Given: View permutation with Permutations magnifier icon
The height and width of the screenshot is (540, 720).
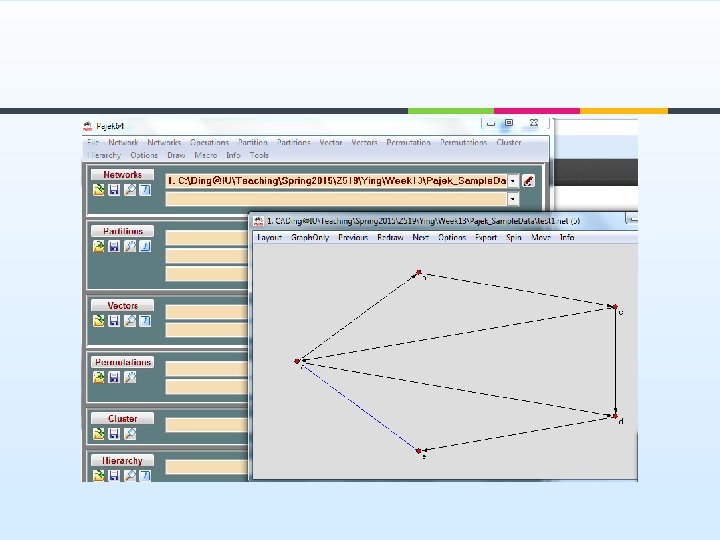Looking at the screenshot, I should coord(130,377).
